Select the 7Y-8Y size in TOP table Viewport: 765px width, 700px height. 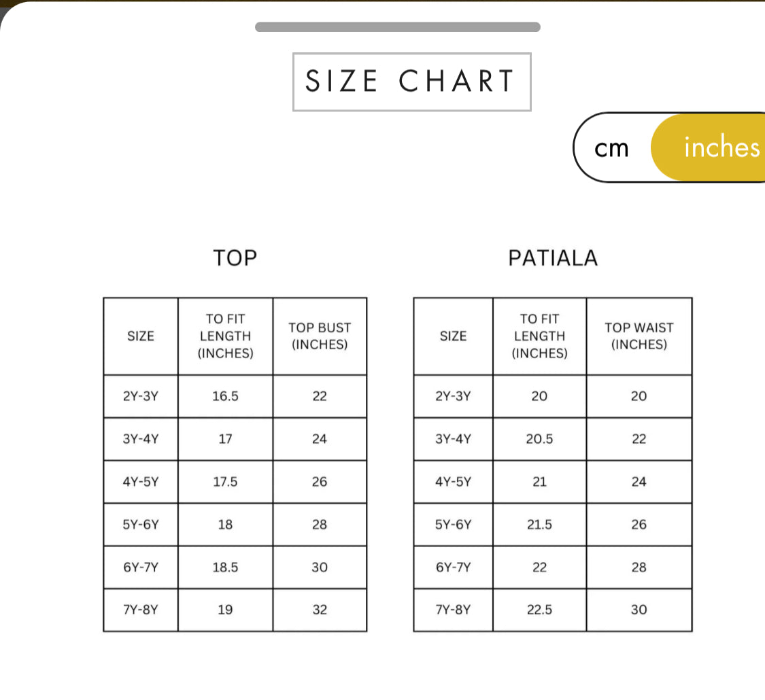(141, 610)
